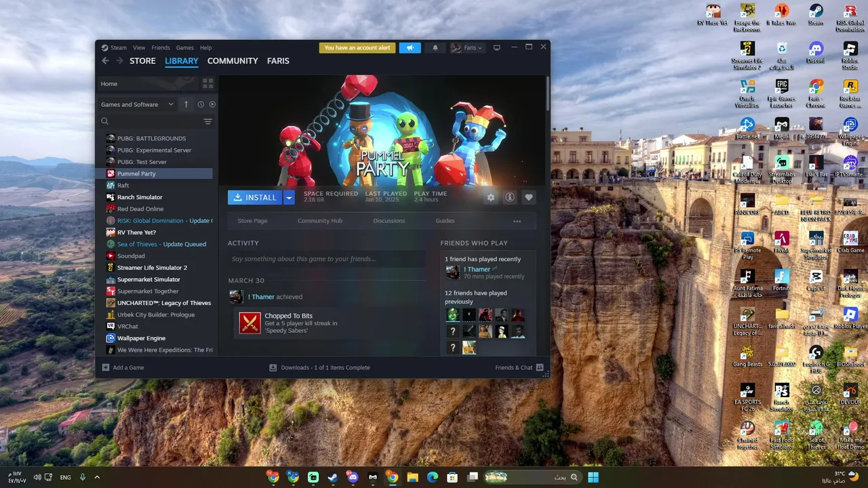Open Roblox Studio desktop shortcut

click(x=850, y=55)
